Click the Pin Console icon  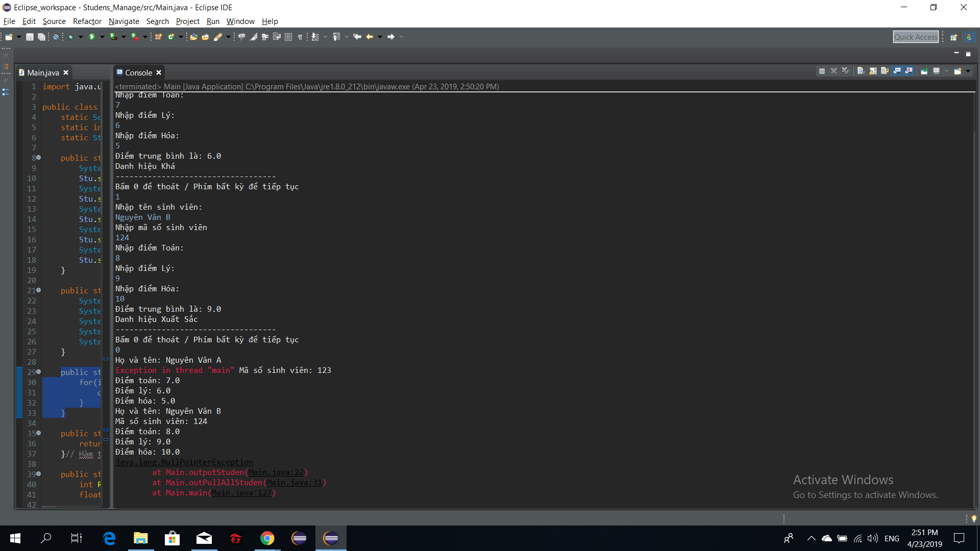coord(924,71)
